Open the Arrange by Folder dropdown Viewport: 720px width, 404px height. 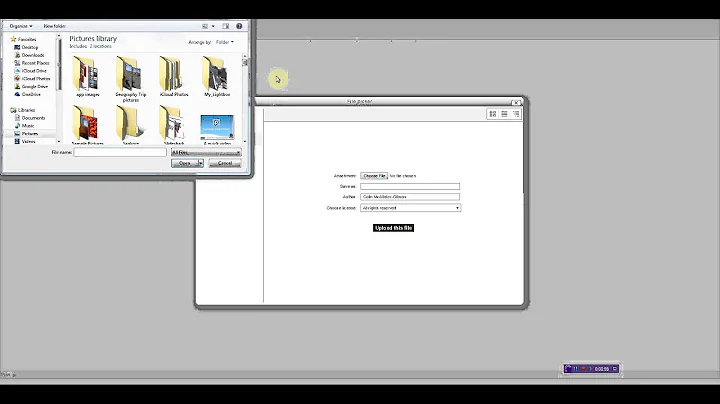tap(225, 42)
